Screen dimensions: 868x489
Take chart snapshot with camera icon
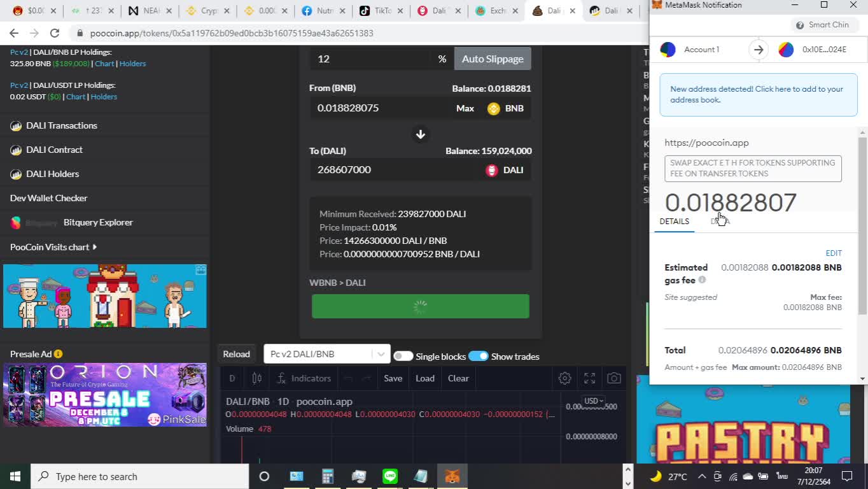[x=613, y=378]
